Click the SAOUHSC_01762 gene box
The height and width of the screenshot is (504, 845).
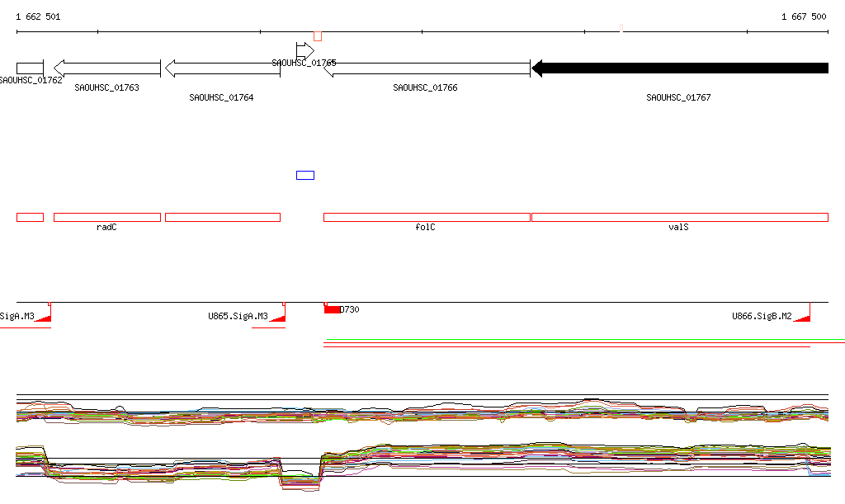point(30,68)
